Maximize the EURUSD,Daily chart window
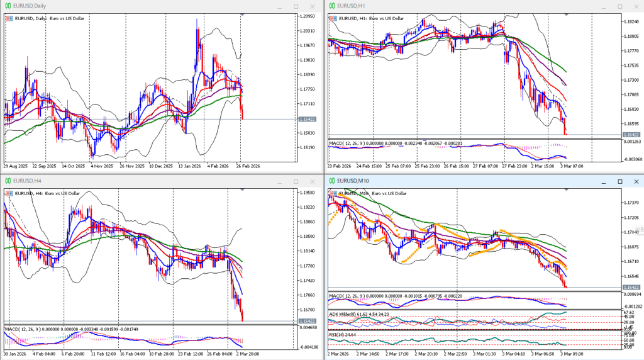 (x=296, y=6)
